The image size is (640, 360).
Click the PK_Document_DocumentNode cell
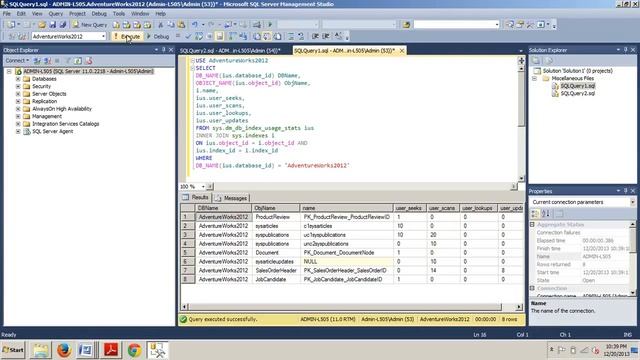347,253
